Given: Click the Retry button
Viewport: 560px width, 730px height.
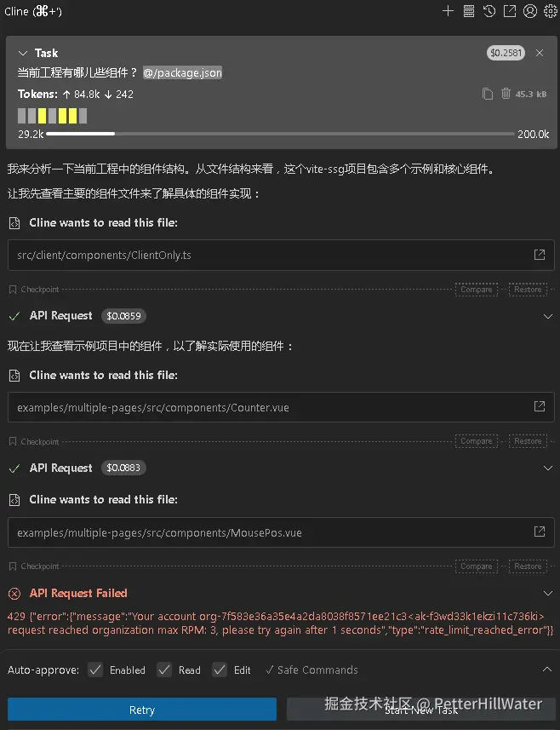Looking at the screenshot, I should 142,710.
